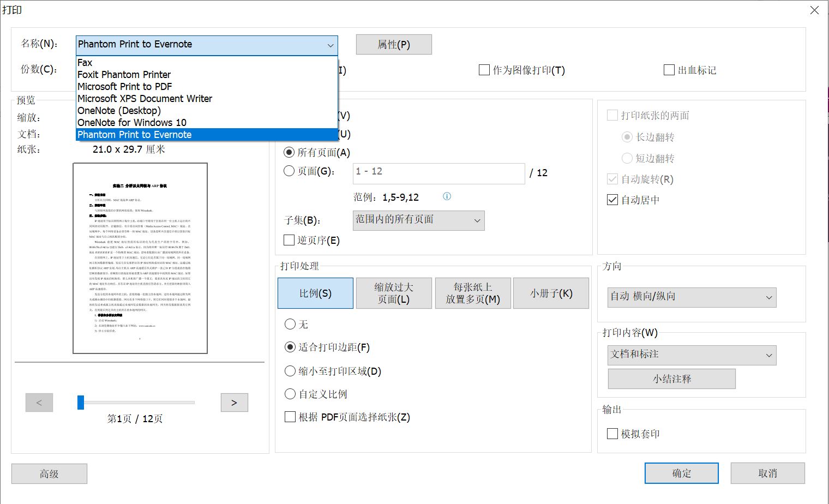Viewport: 829px width, 504px height.
Task: Click the info icon next to range example
Action: click(447, 196)
